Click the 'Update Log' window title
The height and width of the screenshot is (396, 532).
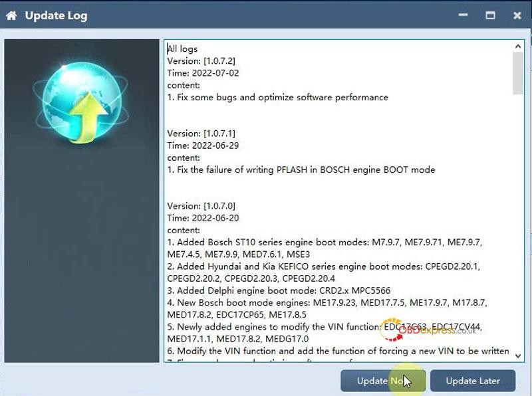tap(56, 16)
